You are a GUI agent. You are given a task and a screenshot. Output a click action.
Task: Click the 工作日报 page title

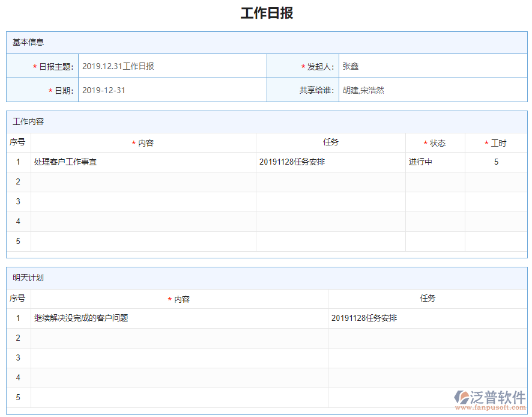click(x=265, y=12)
